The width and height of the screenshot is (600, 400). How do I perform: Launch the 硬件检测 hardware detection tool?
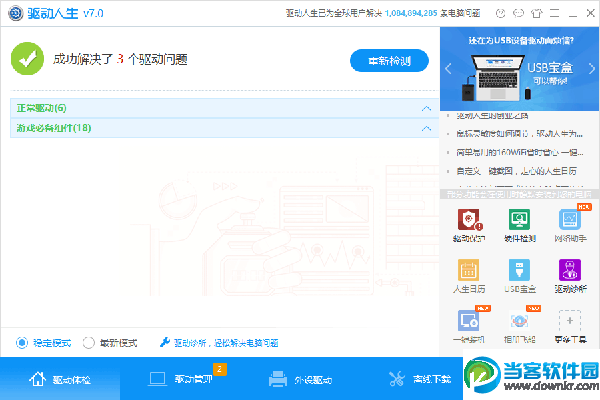pos(519,225)
